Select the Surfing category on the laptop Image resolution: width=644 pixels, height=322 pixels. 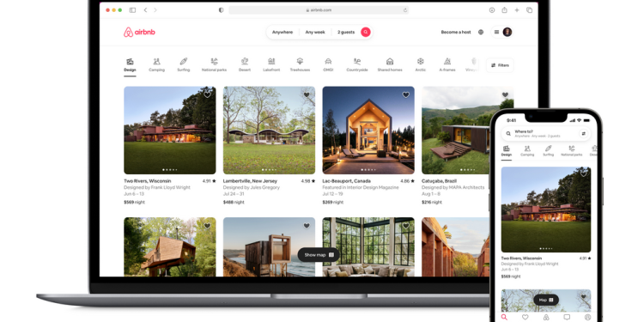point(183,65)
